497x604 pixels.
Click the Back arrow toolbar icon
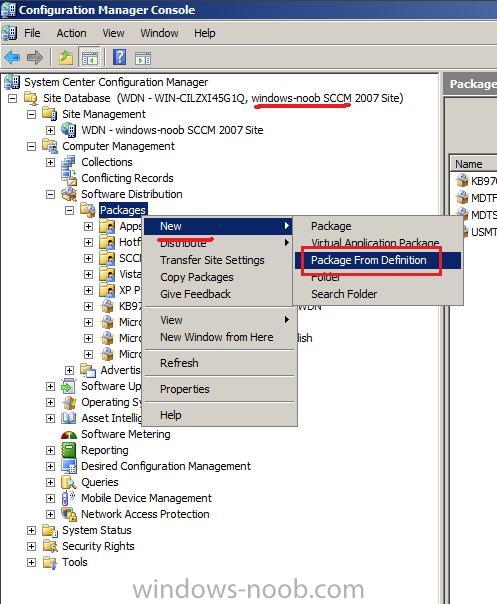tap(12, 58)
